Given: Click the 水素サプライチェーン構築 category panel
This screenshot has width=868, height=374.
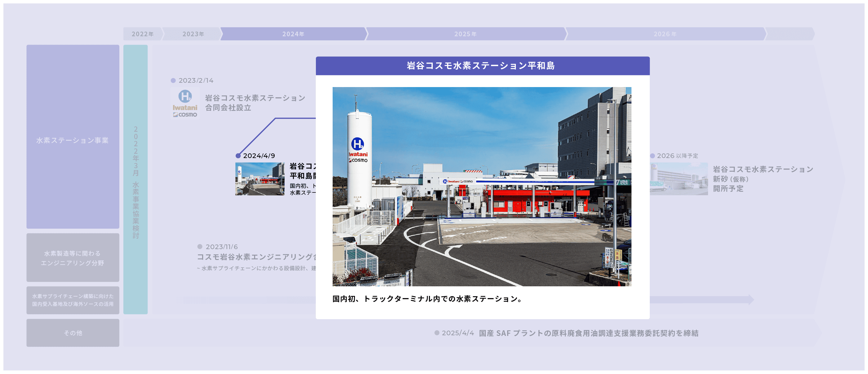Looking at the screenshot, I should (73, 300).
